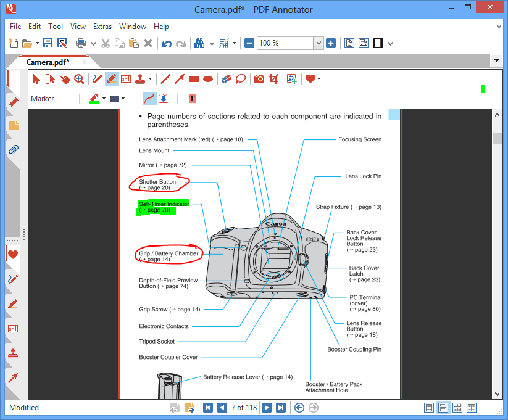Screen dimensions: 508x420
Task: Save the document with the floppy icon
Action: pos(48,43)
